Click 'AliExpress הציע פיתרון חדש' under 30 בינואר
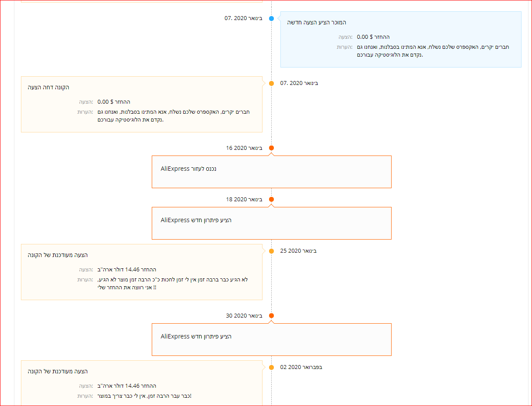The width and height of the screenshot is (532, 406). [x=196, y=336]
